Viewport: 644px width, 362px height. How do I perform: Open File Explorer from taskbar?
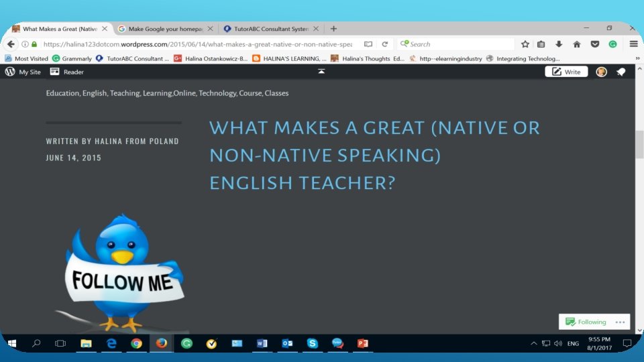[x=86, y=343]
